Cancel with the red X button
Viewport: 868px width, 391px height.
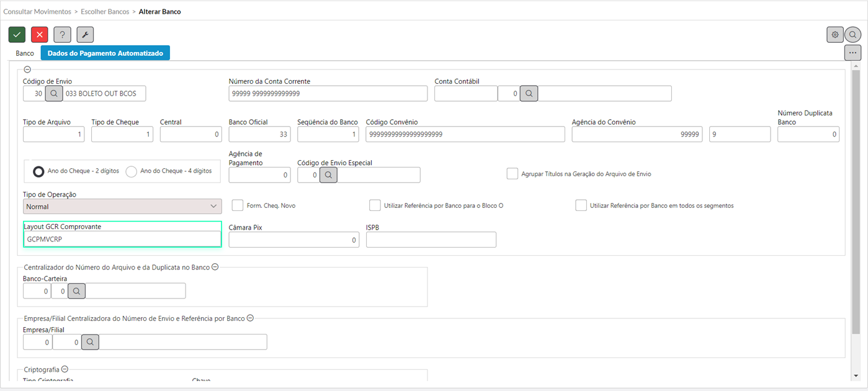(x=40, y=35)
